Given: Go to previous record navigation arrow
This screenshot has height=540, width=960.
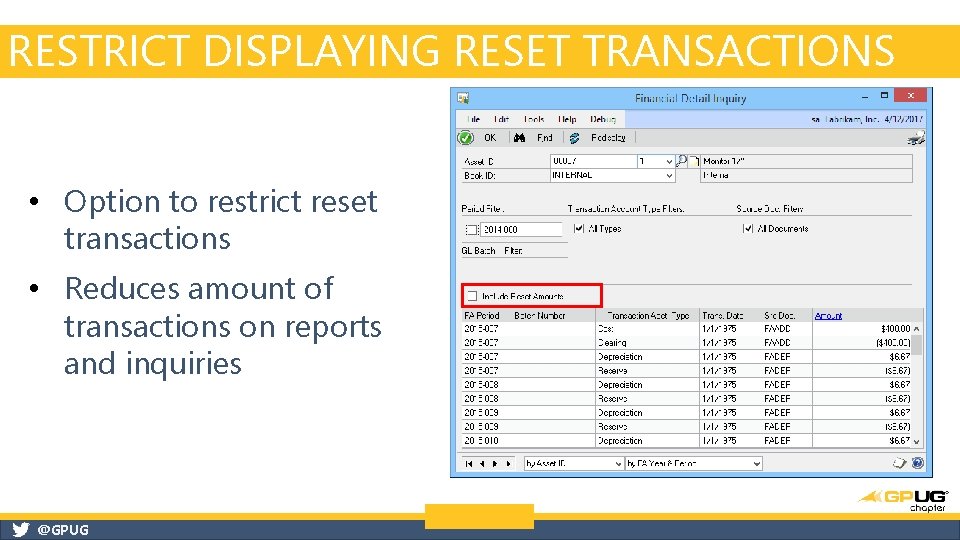Looking at the screenshot, I should 482,464.
